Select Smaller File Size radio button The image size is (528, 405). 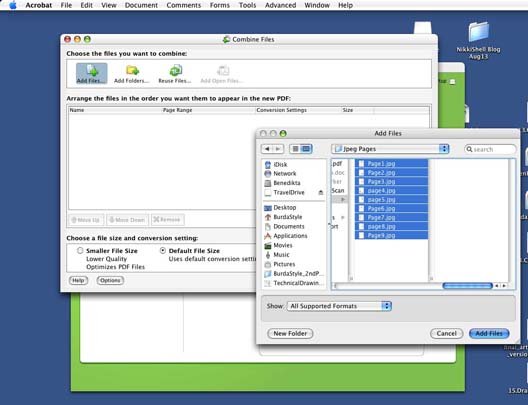[x=80, y=250]
